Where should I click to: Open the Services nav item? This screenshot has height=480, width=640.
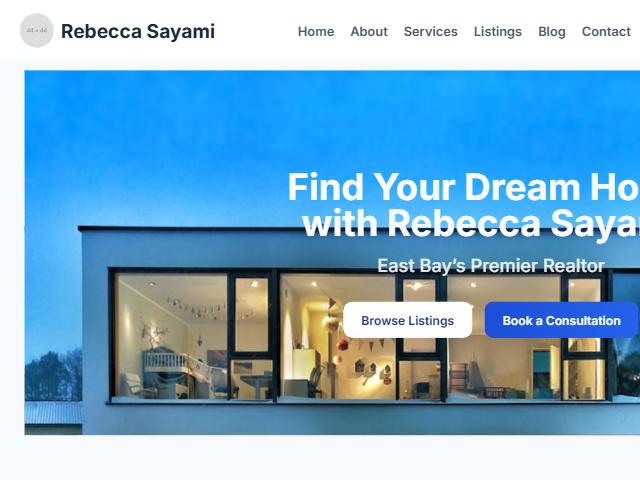click(431, 31)
